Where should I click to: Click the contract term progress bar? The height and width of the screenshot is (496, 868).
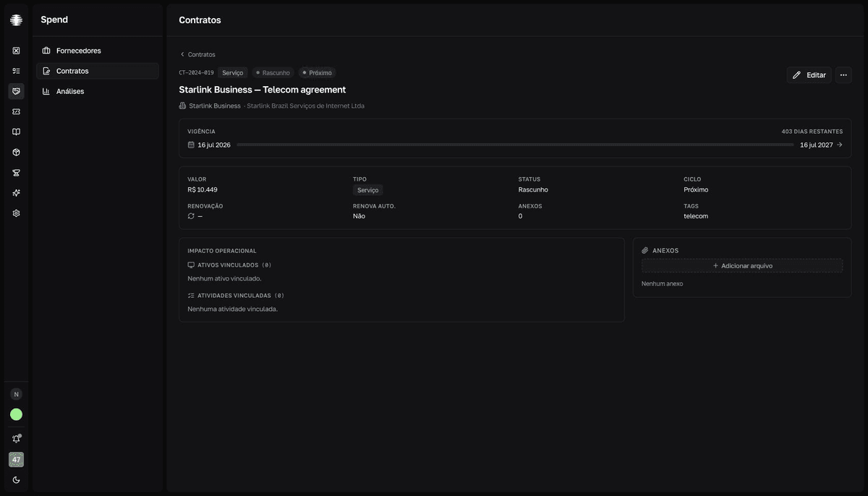515,145
